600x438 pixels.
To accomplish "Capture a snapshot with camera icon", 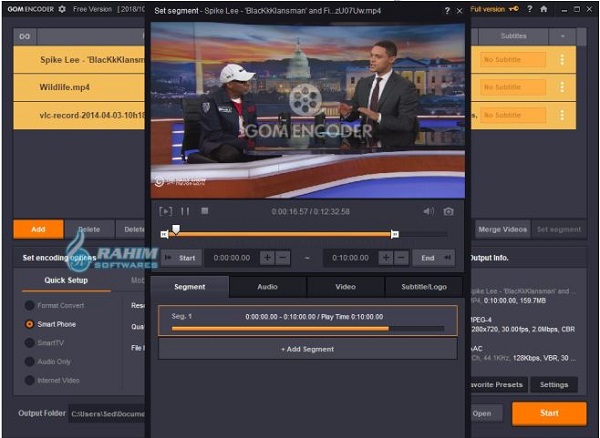I will tap(448, 211).
